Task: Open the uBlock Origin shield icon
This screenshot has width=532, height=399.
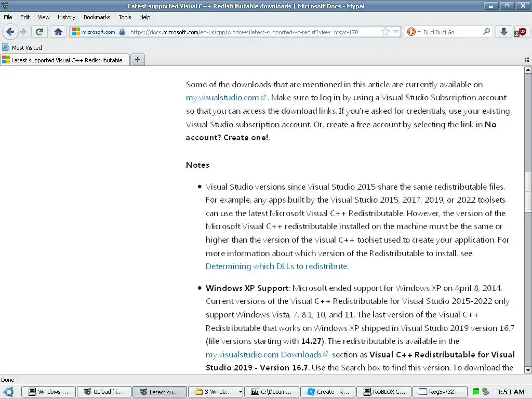Action: pos(521,32)
